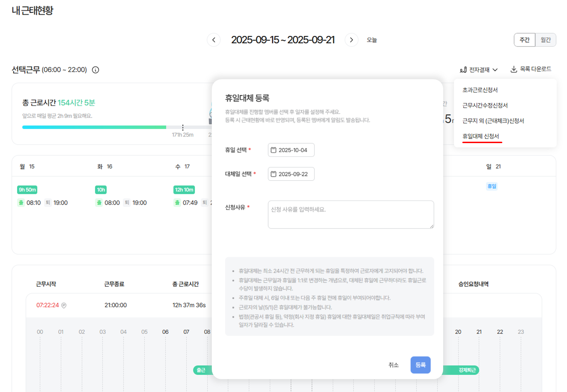
Task: Switch to 주간 view toggle
Action: [x=524, y=40]
